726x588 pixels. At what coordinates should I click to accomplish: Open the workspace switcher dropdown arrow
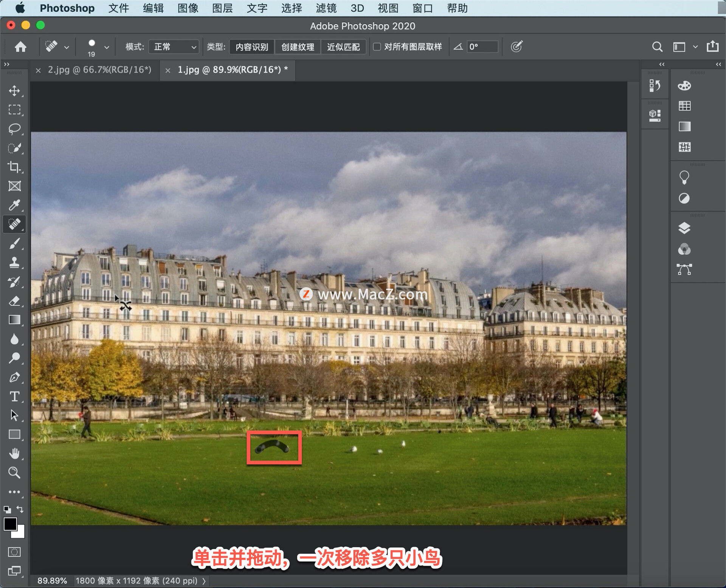click(695, 47)
